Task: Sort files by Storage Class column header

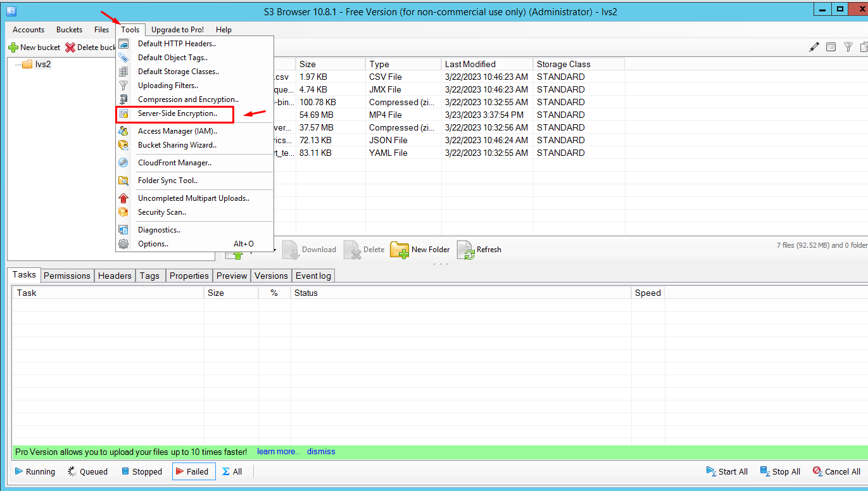Action: coord(579,64)
